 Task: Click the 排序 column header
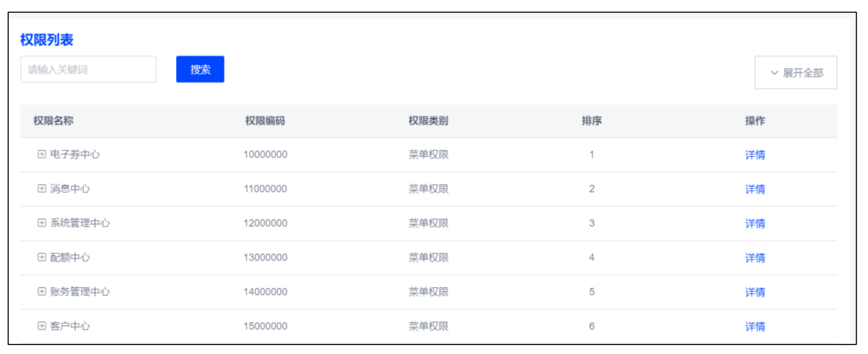592,121
